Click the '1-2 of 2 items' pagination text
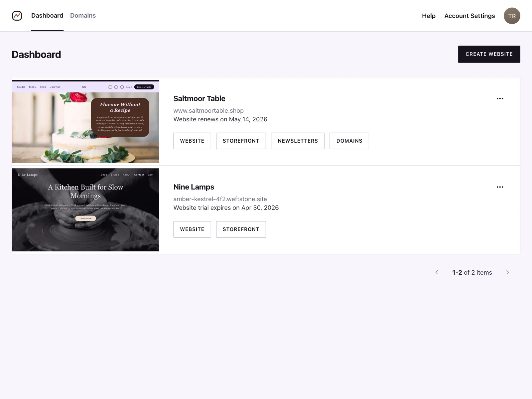Image resolution: width=532 pixels, height=399 pixels. [472, 273]
